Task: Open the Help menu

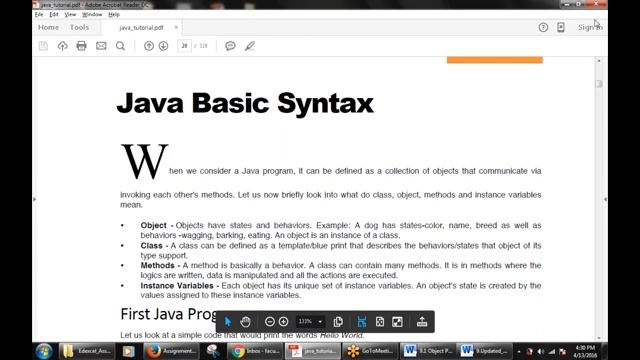Action: (x=114, y=14)
